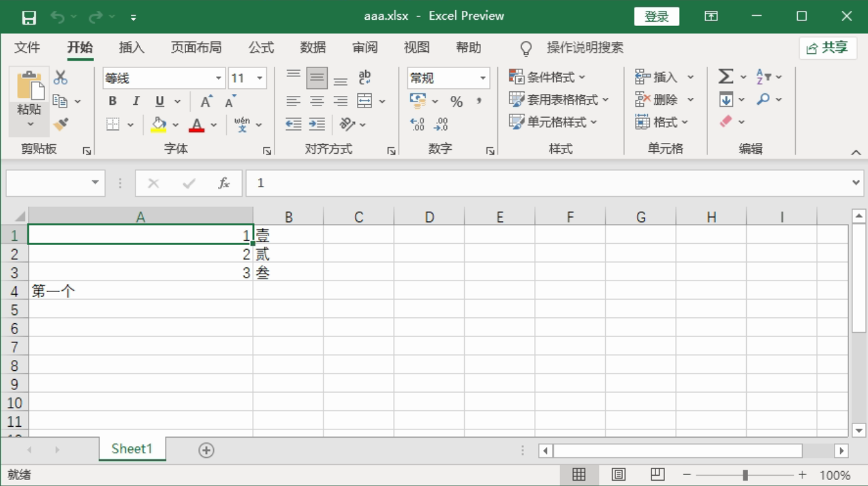
Task: Open the font name dropdown 等线
Action: (219, 78)
